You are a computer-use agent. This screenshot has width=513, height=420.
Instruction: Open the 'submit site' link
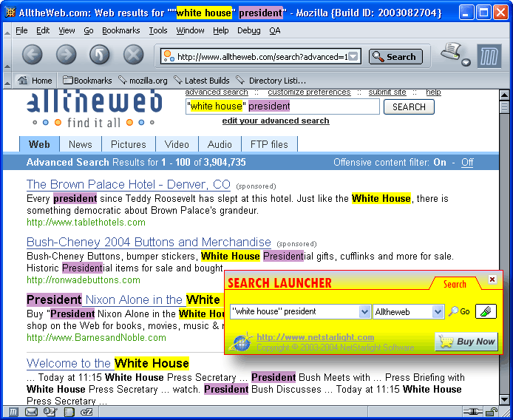(x=387, y=92)
